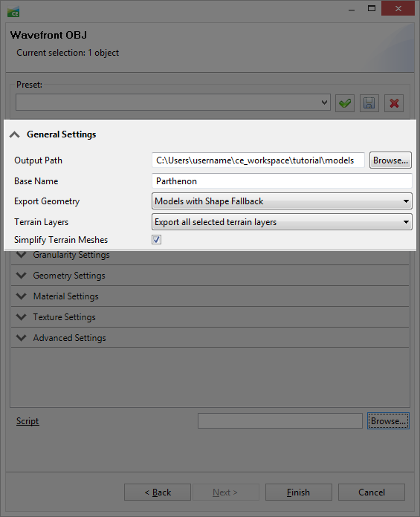
Task: Click Browse next to the Script field
Action: point(388,421)
